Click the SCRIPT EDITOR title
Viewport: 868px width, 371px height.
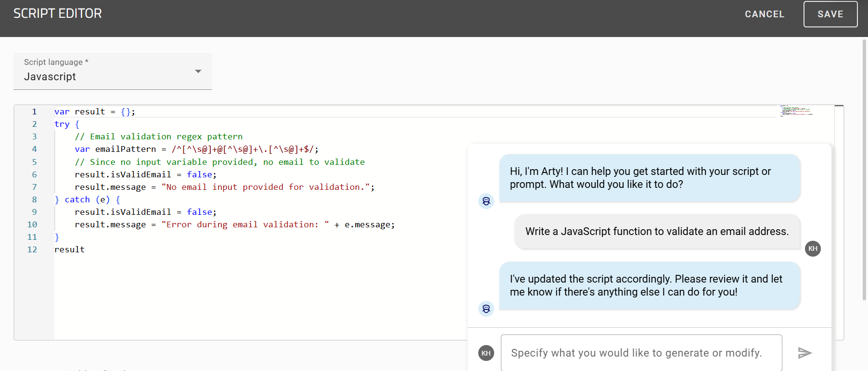pos(58,13)
